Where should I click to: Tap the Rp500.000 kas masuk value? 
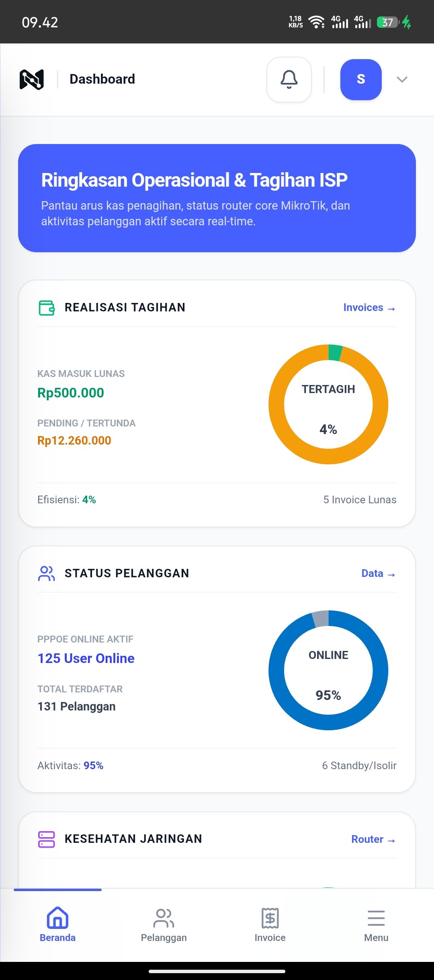point(71,393)
